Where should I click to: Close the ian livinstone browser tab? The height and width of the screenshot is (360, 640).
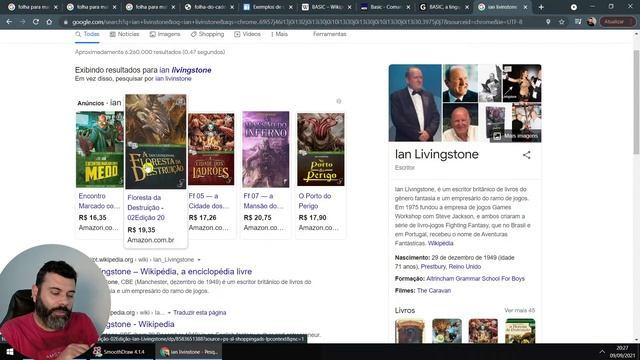526,7
